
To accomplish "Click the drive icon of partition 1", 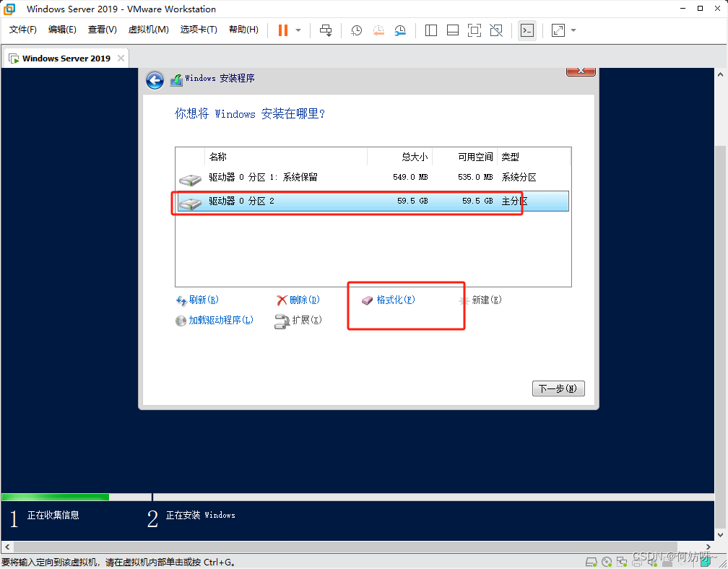I will click(x=191, y=179).
